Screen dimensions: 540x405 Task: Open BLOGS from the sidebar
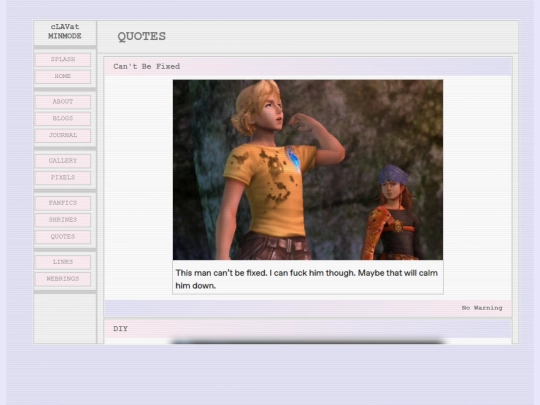coord(63,119)
